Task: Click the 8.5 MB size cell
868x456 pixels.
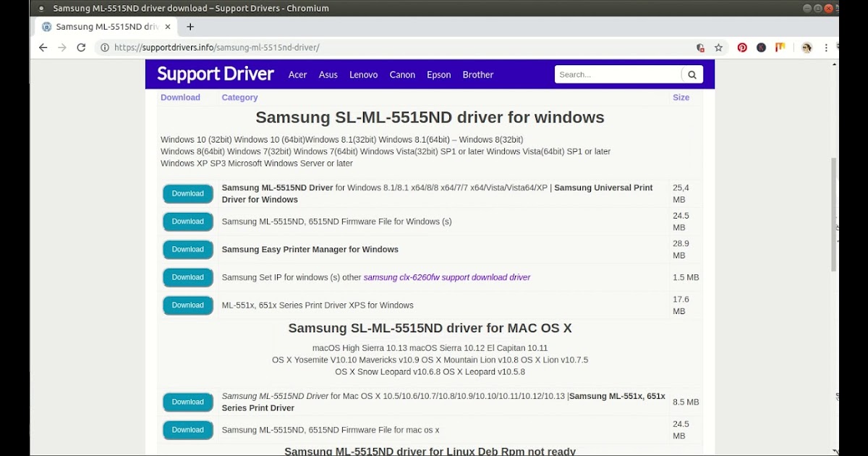Action: click(686, 402)
